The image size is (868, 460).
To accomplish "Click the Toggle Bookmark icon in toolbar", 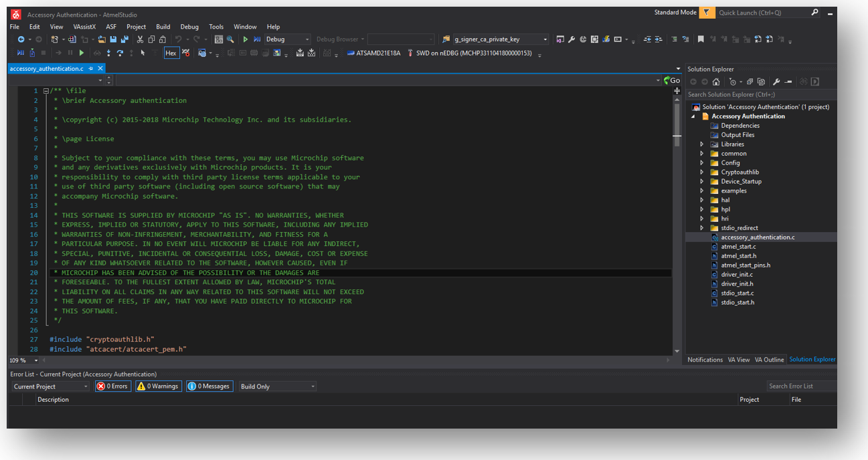I will click(x=701, y=39).
